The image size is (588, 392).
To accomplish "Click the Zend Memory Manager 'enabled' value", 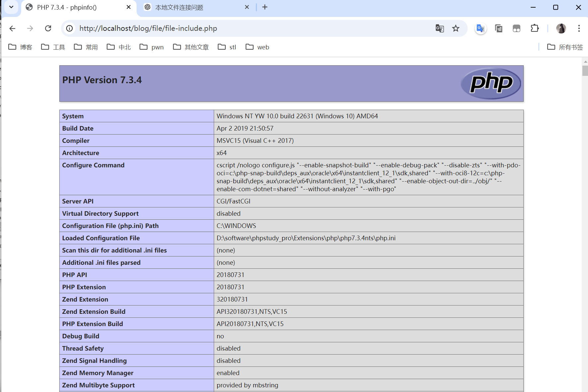I will point(228,373).
